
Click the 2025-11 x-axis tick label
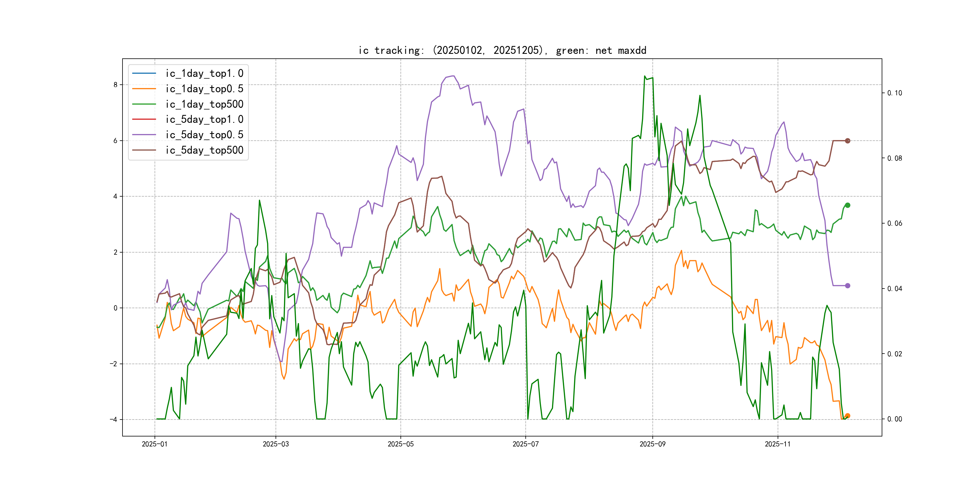(778, 444)
